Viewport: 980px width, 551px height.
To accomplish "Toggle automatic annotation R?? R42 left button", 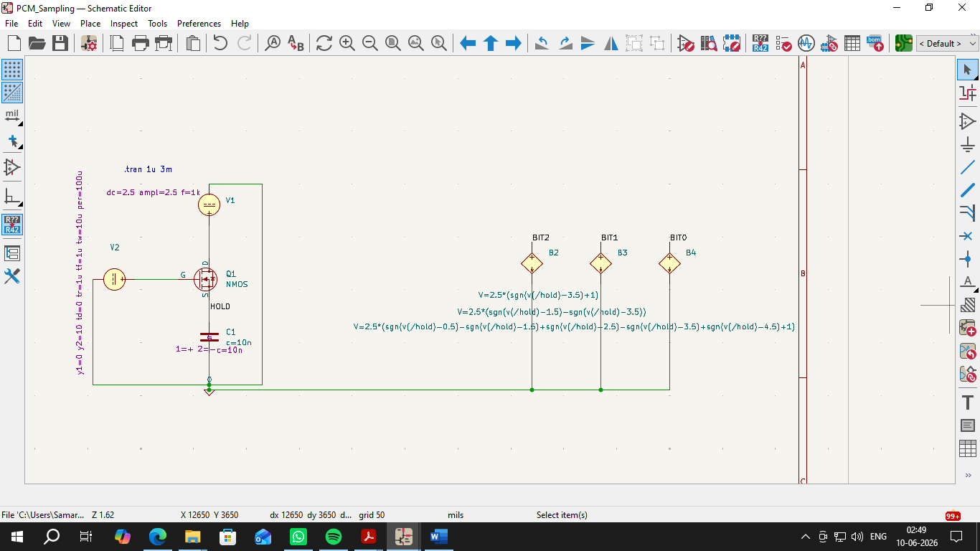I will (12, 225).
